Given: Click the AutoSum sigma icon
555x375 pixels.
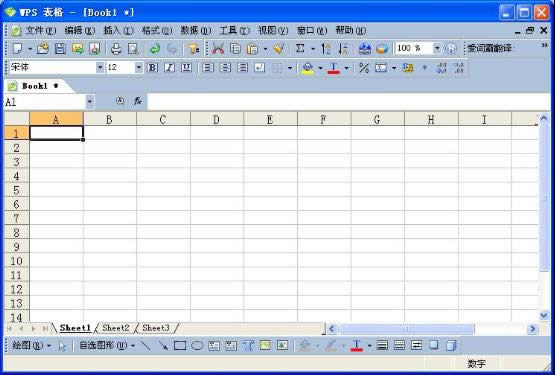Looking at the screenshot, I should coord(300,49).
